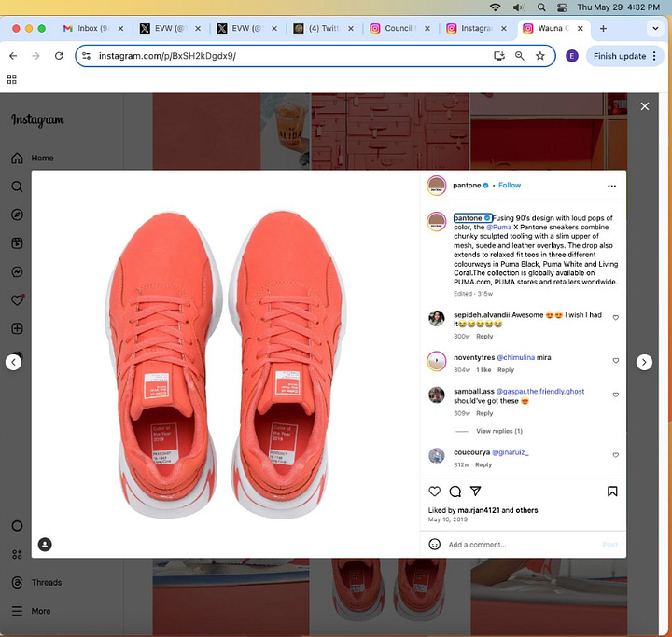Bookmark this page with the star icon
Screen dimensions: 672x637
[x=540, y=56]
